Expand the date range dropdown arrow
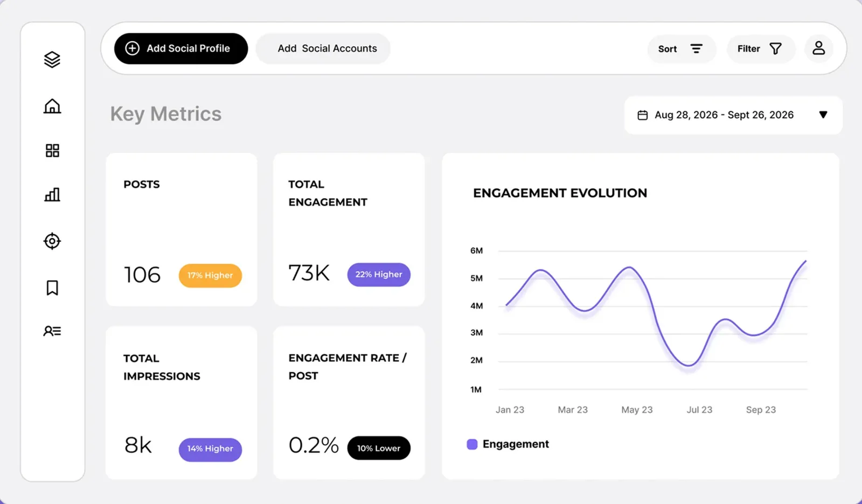 click(x=823, y=115)
